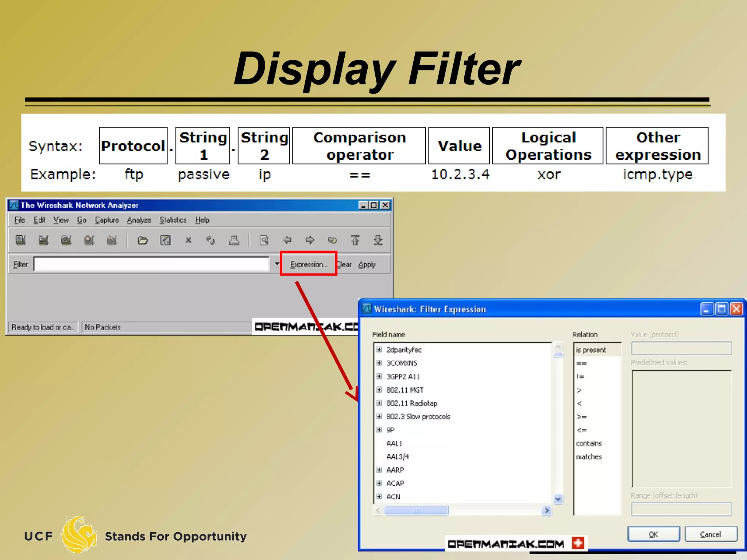Start a new live capture icon

pos(66,240)
